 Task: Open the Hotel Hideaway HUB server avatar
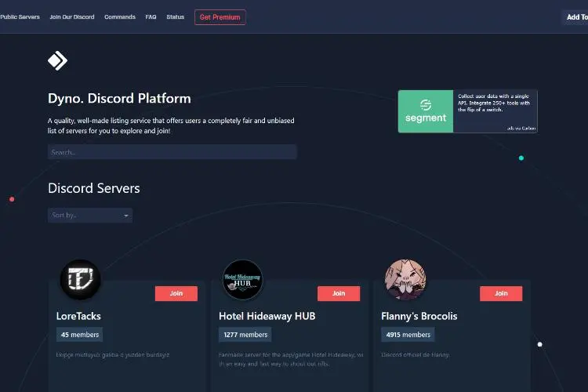[242, 279]
